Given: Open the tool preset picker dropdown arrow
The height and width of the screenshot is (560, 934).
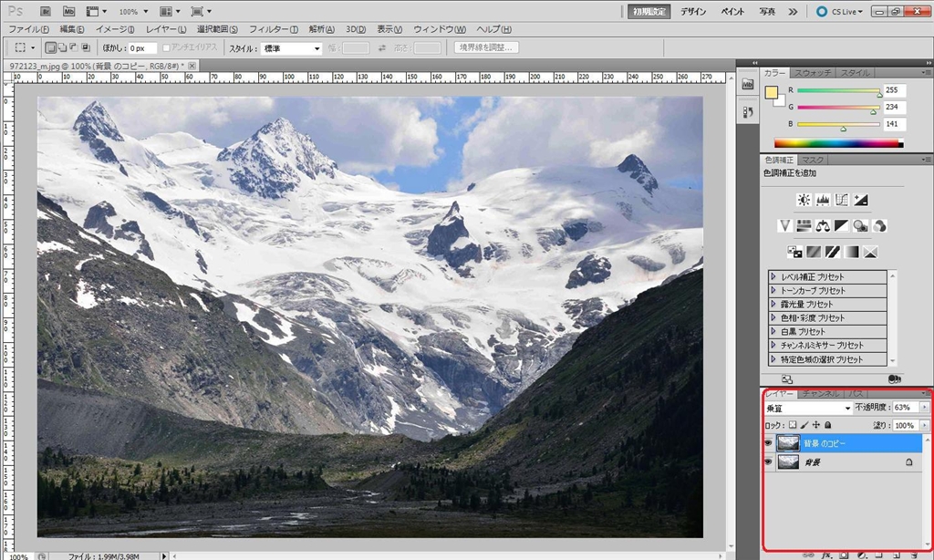Looking at the screenshot, I should click(x=33, y=47).
